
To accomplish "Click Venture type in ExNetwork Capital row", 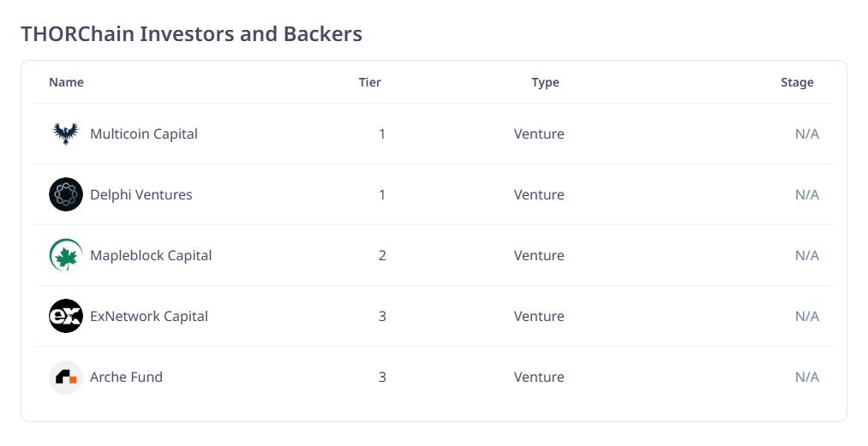I will [x=539, y=317].
